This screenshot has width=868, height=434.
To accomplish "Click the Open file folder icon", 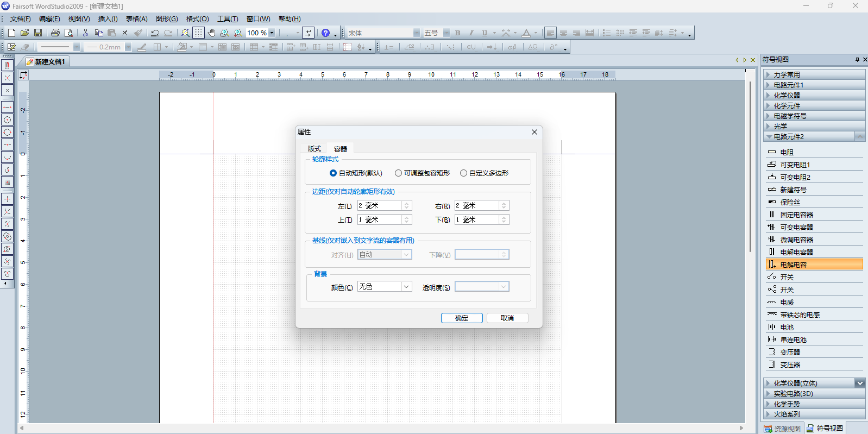I will [x=24, y=33].
